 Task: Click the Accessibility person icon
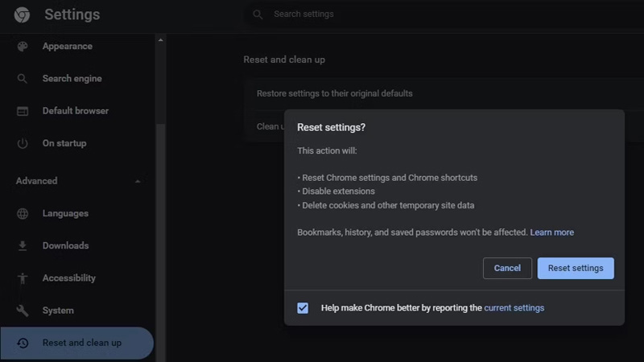click(23, 278)
